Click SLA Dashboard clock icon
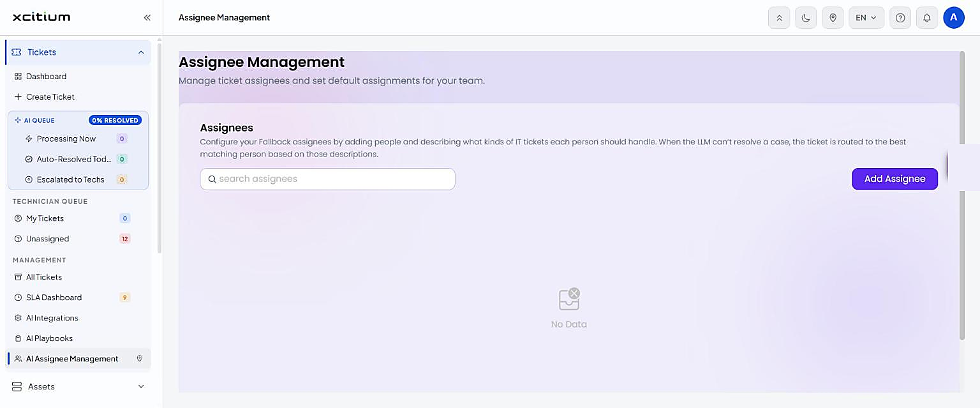 (x=18, y=298)
